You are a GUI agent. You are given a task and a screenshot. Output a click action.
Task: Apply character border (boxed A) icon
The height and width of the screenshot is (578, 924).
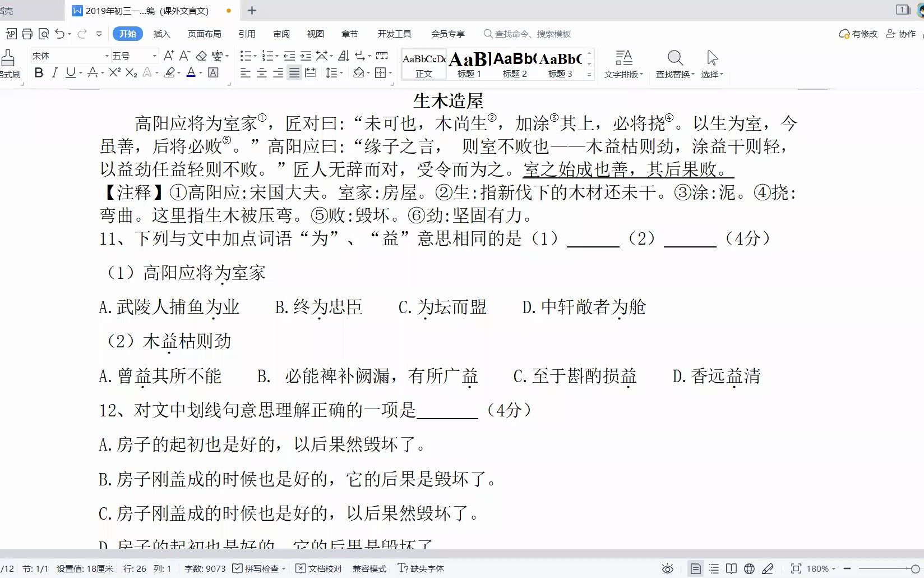click(213, 72)
